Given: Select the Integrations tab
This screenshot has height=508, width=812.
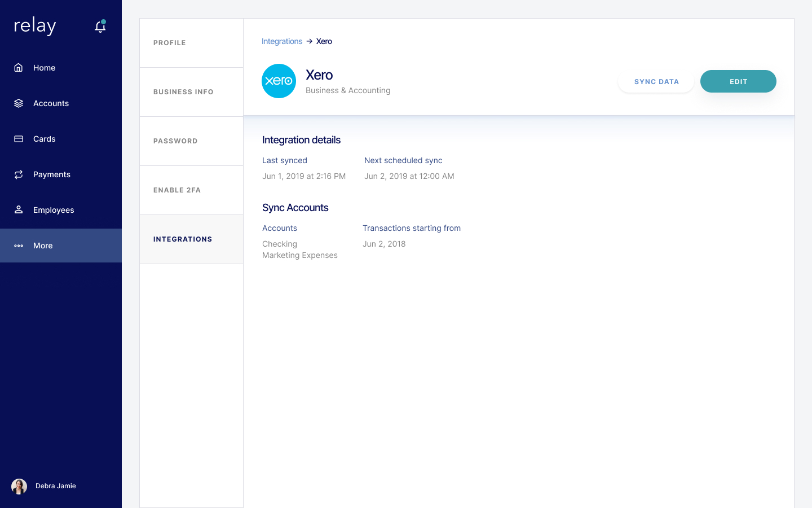Looking at the screenshot, I should click(191, 239).
